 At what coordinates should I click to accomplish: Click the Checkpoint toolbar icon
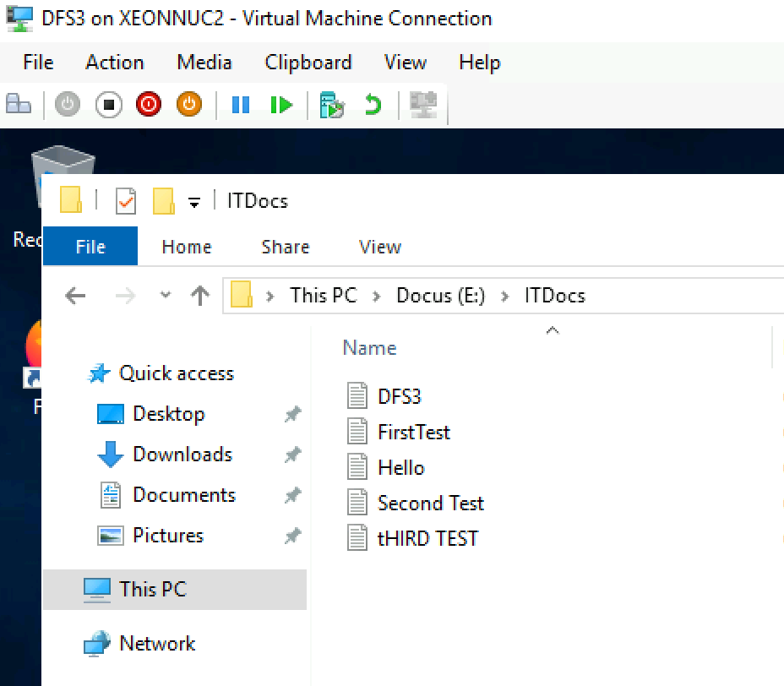(x=331, y=105)
